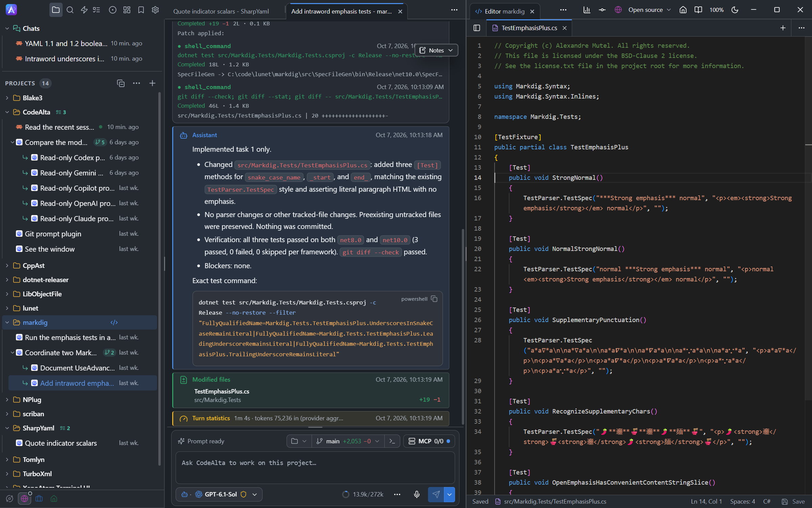Open settings gear in top toolbar
812x508 pixels.
click(155, 10)
